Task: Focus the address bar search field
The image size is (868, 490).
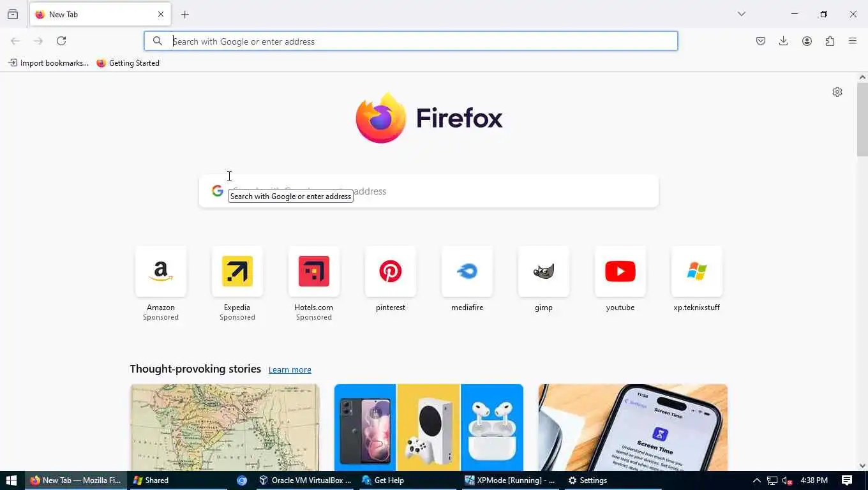Action: click(x=411, y=41)
